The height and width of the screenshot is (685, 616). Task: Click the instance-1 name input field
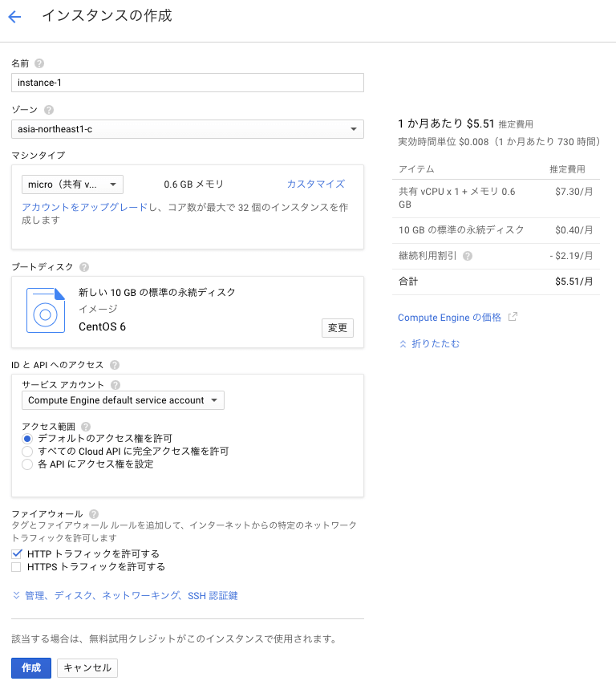[188, 83]
